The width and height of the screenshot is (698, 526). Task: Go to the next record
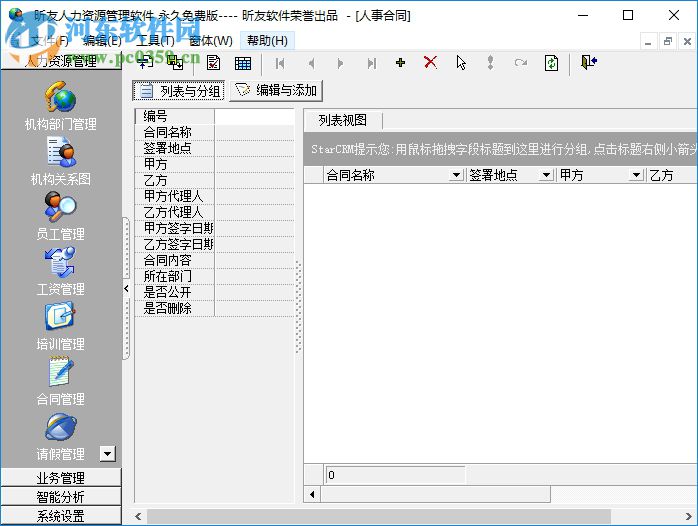tap(340, 64)
